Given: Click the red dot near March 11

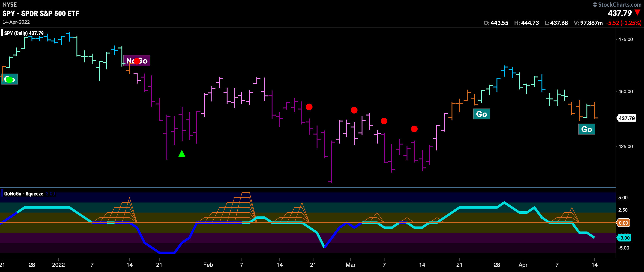Looking at the screenshot, I should 414,129.
